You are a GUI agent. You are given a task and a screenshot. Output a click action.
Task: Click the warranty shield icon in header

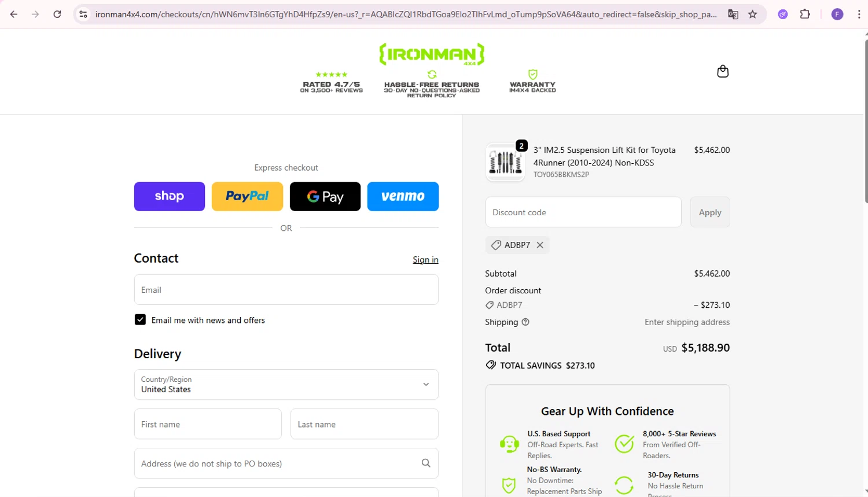click(533, 75)
